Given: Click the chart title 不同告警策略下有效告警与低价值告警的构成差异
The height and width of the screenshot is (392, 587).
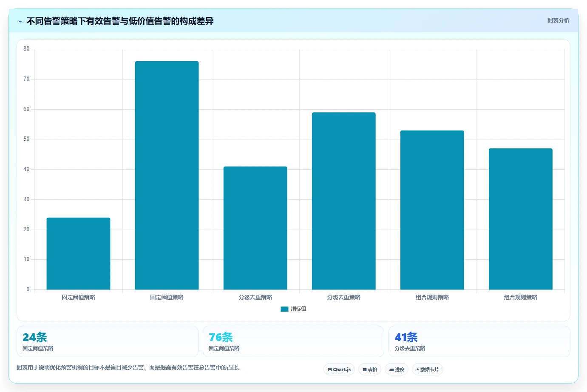Looking at the screenshot, I should tap(120, 21).
